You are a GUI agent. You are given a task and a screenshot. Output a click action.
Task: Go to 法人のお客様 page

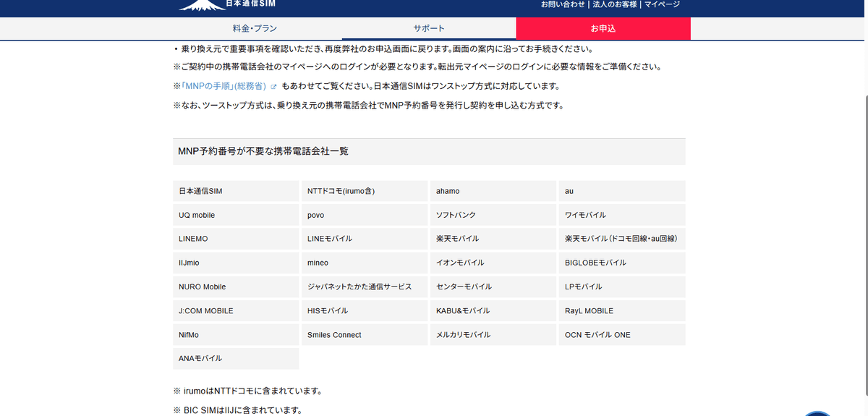click(x=615, y=4)
